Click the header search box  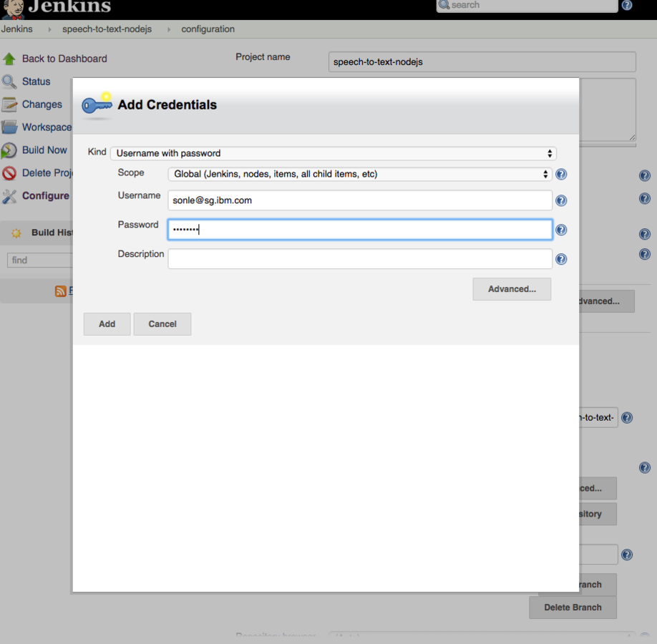coord(527,6)
